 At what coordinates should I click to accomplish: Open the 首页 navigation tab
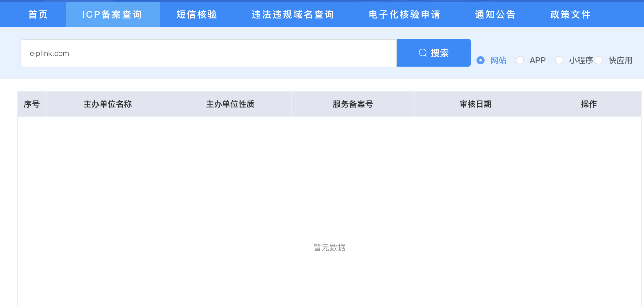pos(38,14)
